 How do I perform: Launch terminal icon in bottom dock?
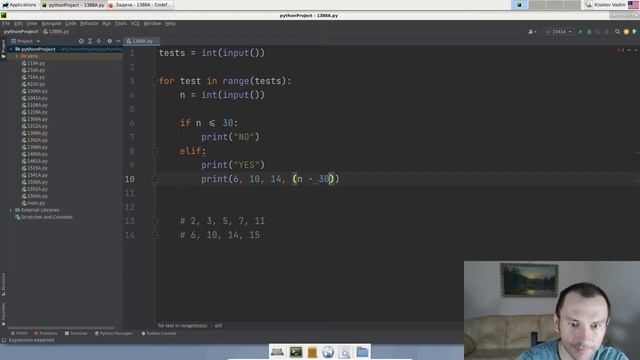(x=296, y=352)
